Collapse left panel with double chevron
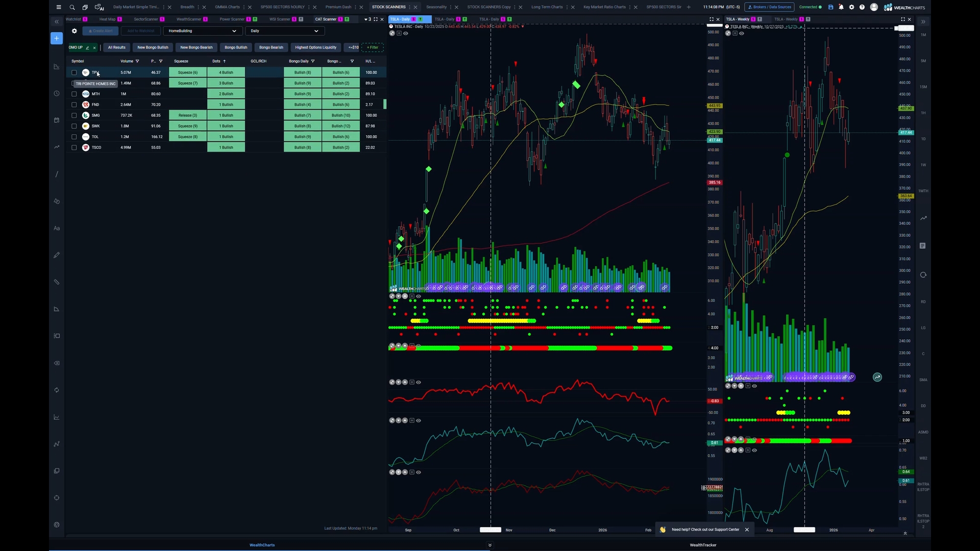This screenshot has width=980, height=551. [57, 21]
